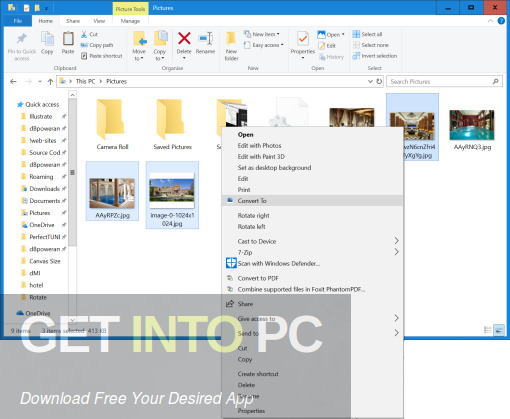Viewport: 510px width, 419px height.
Task: Refresh the Pictures folder view
Action: [x=379, y=81]
